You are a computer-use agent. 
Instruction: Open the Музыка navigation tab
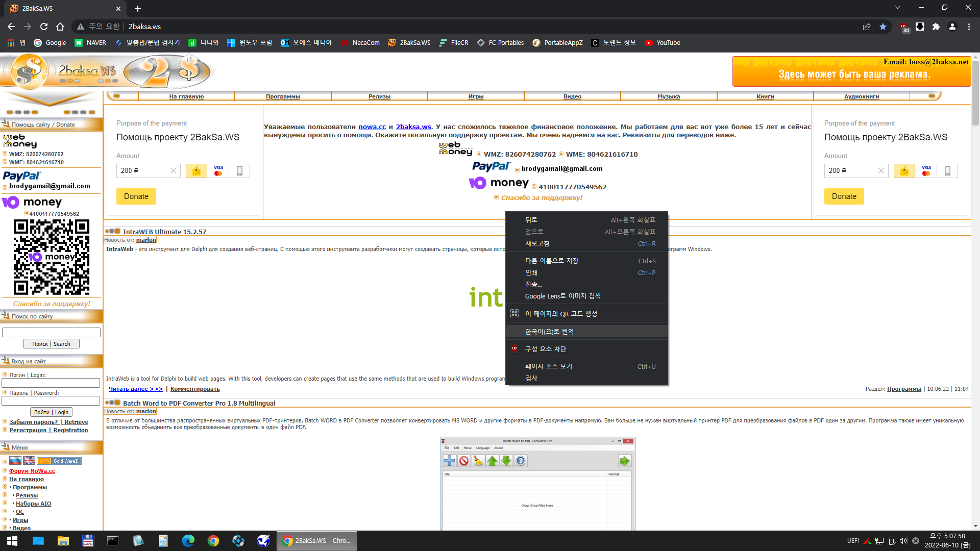coord(669,96)
